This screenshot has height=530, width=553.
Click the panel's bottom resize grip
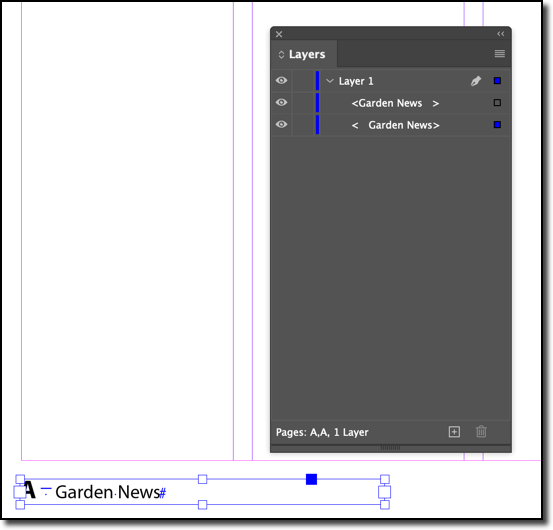click(x=390, y=448)
